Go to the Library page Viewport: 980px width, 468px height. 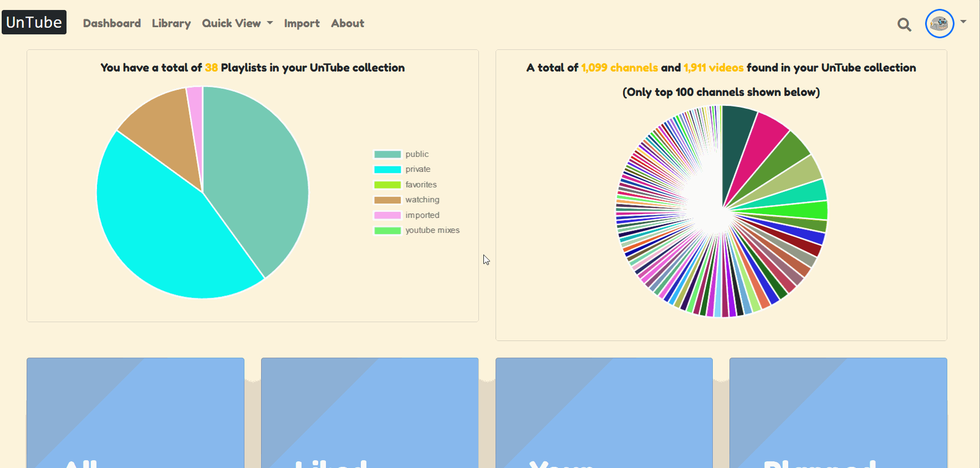(x=171, y=23)
